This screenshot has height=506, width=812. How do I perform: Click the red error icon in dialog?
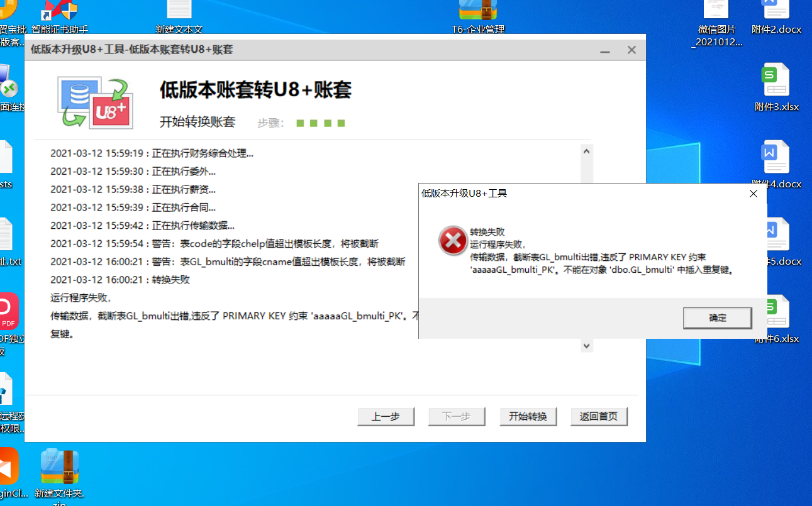tap(453, 241)
